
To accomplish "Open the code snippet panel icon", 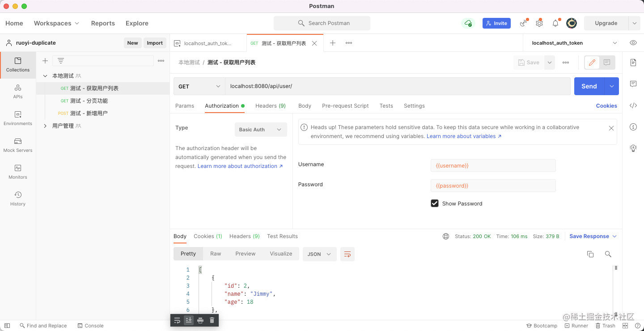I will click(x=633, y=105).
